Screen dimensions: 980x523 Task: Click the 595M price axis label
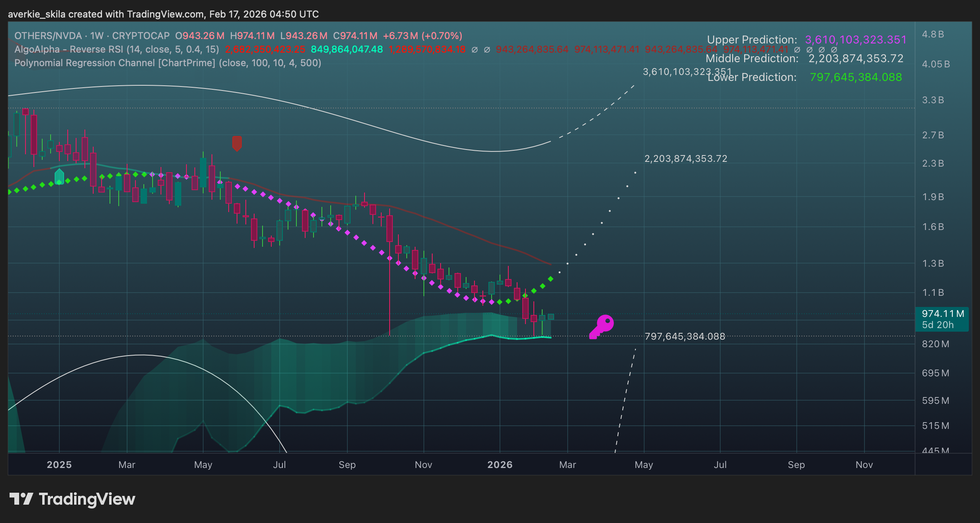click(935, 401)
